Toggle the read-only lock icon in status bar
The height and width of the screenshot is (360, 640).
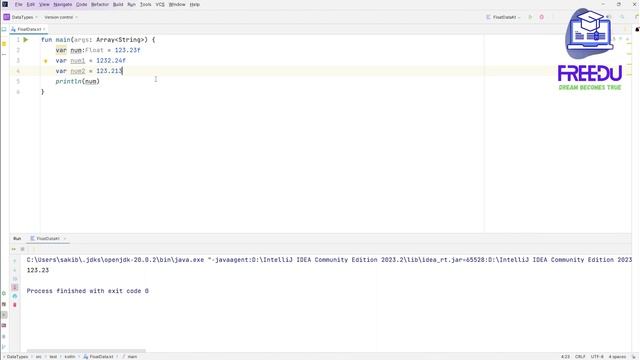click(x=634, y=357)
